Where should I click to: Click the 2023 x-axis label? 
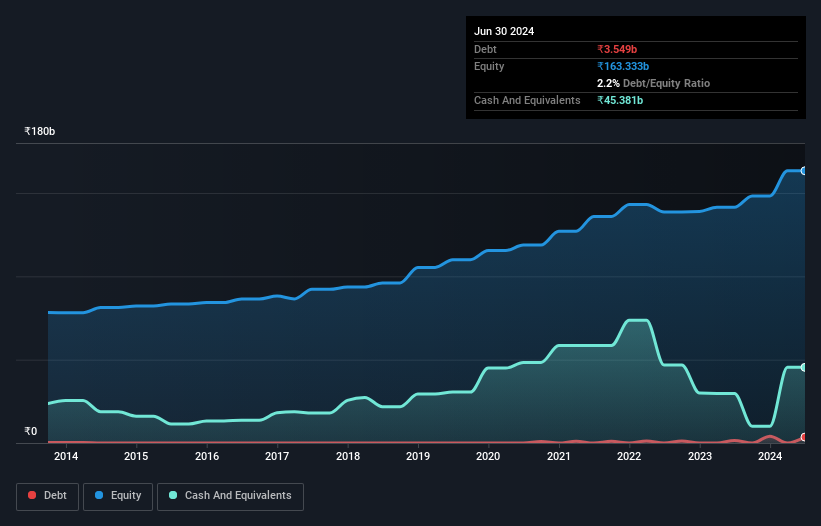pyautogui.click(x=700, y=456)
